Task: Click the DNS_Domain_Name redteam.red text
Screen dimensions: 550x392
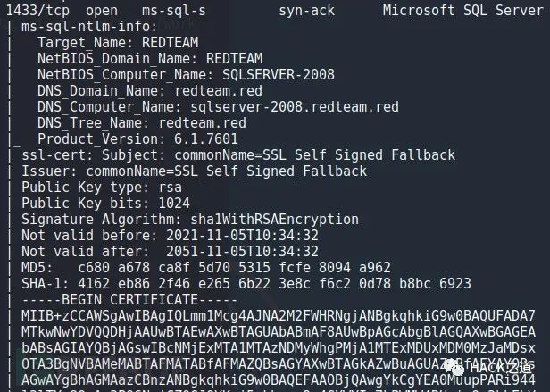Action: [218, 90]
